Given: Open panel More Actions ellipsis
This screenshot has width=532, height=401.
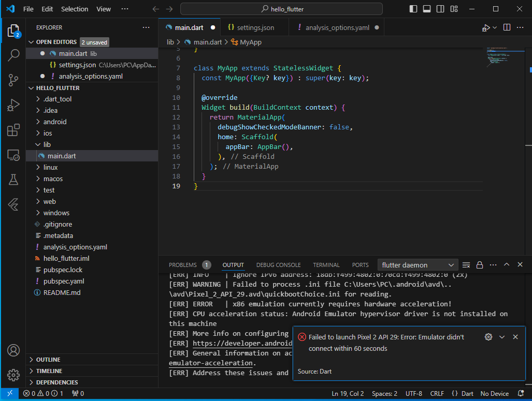Looking at the screenshot, I should pyautogui.click(x=493, y=265).
